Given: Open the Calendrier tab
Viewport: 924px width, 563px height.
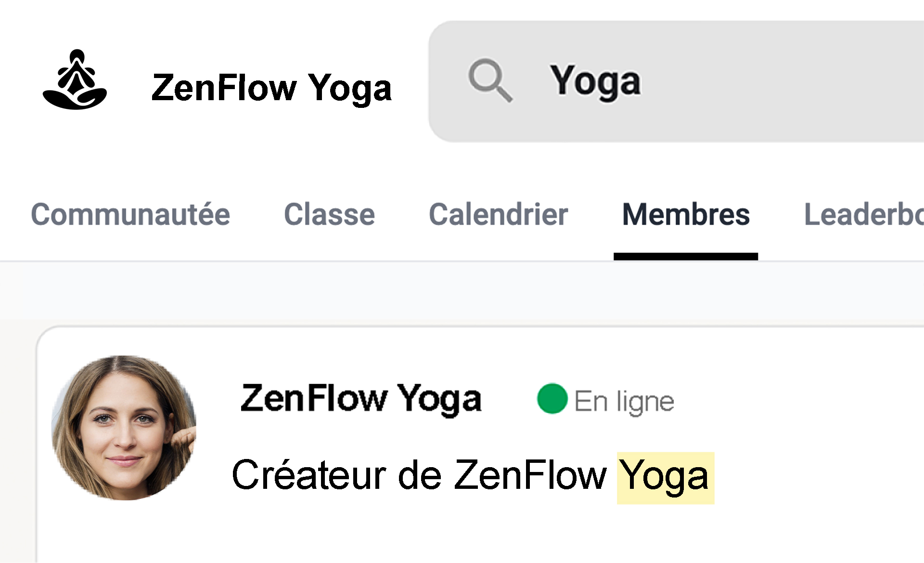Looking at the screenshot, I should coord(498,214).
